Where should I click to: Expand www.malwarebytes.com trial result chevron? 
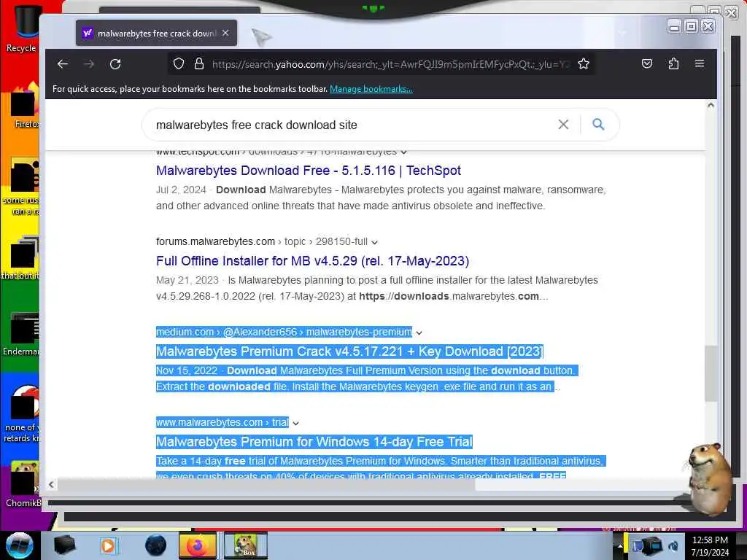296,424
